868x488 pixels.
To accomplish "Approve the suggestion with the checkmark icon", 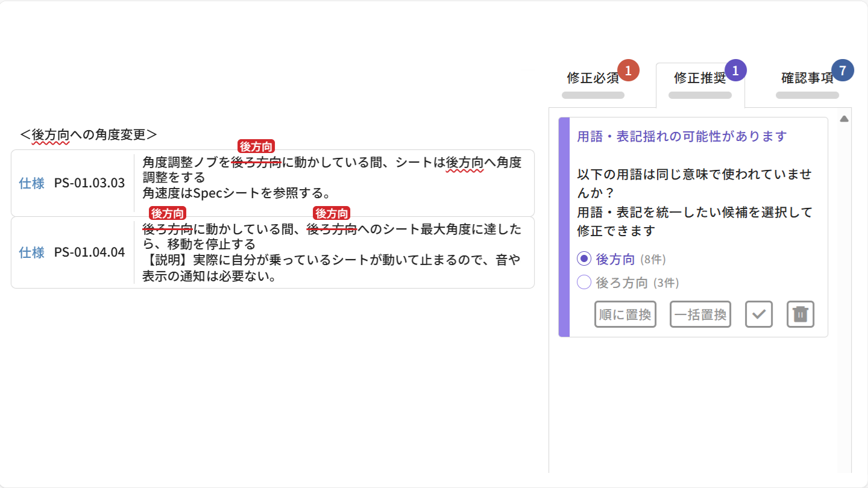I will click(x=758, y=314).
